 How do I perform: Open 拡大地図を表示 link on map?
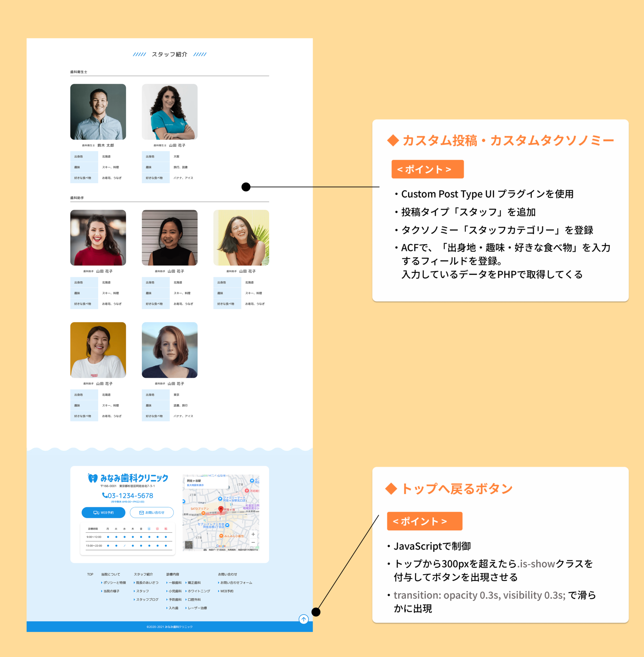tap(195, 485)
